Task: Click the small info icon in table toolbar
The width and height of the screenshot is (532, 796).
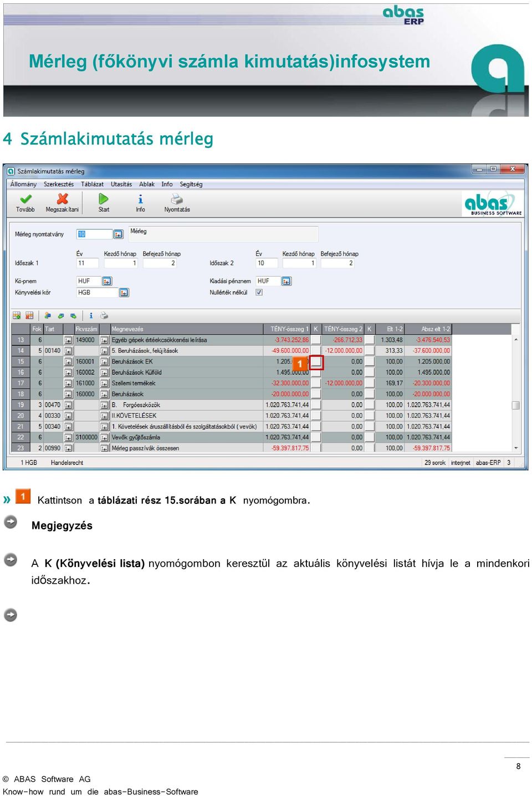Action: coord(91,315)
